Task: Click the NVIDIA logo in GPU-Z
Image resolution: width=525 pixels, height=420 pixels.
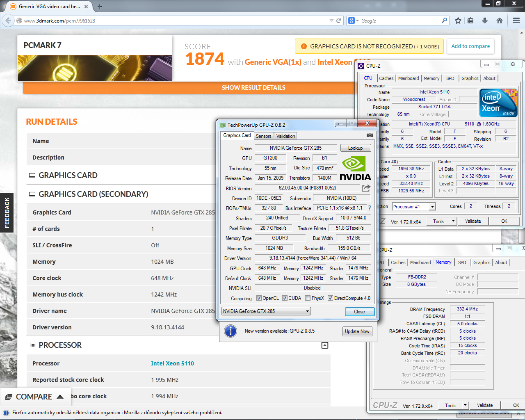Action: click(x=355, y=168)
